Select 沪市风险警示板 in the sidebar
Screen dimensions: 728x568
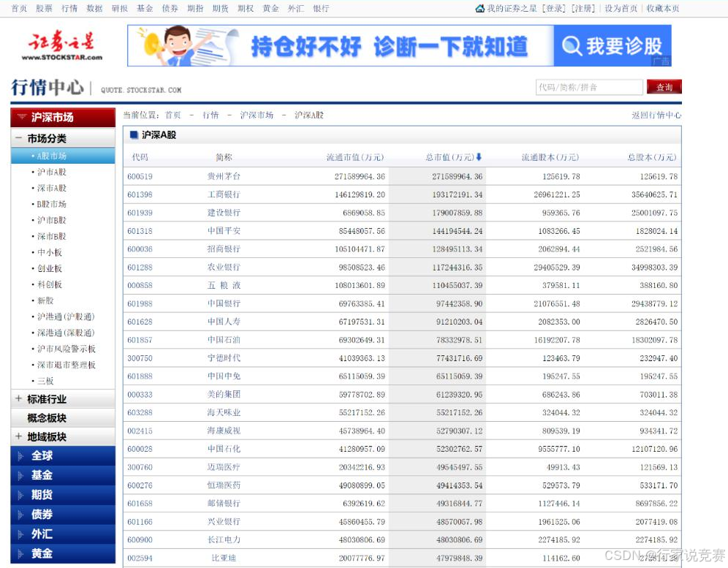tap(67, 349)
